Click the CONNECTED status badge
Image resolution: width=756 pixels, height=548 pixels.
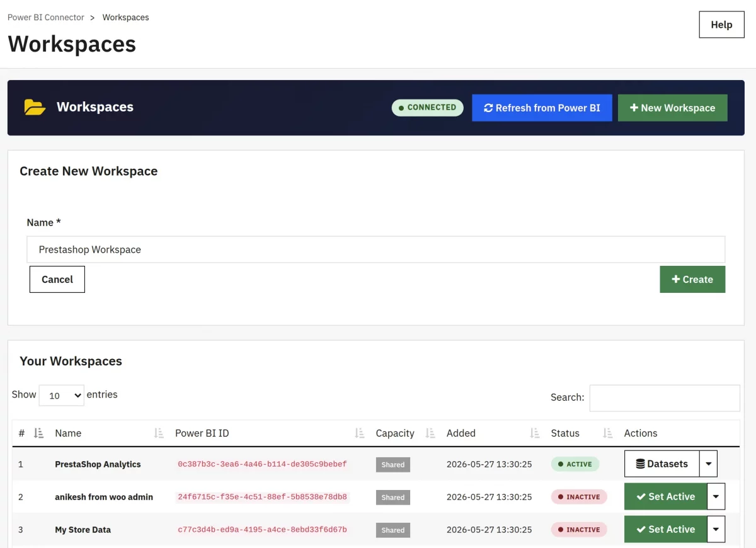[427, 108]
